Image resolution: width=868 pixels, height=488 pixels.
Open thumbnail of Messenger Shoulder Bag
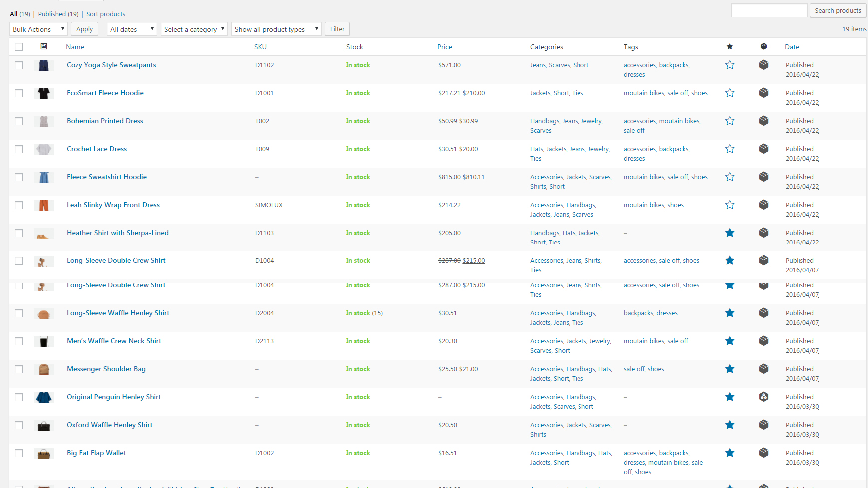pyautogui.click(x=44, y=369)
